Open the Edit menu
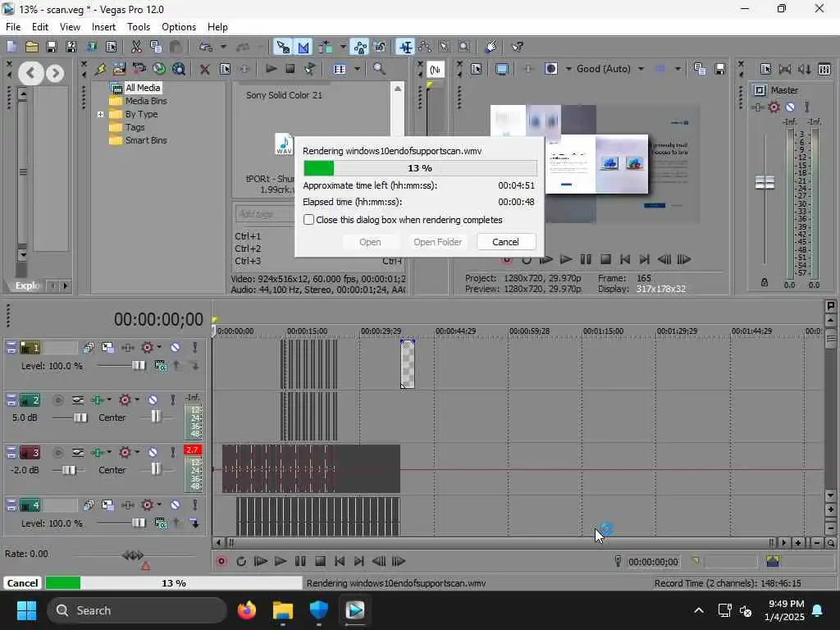 pyautogui.click(x=39, y=27)
